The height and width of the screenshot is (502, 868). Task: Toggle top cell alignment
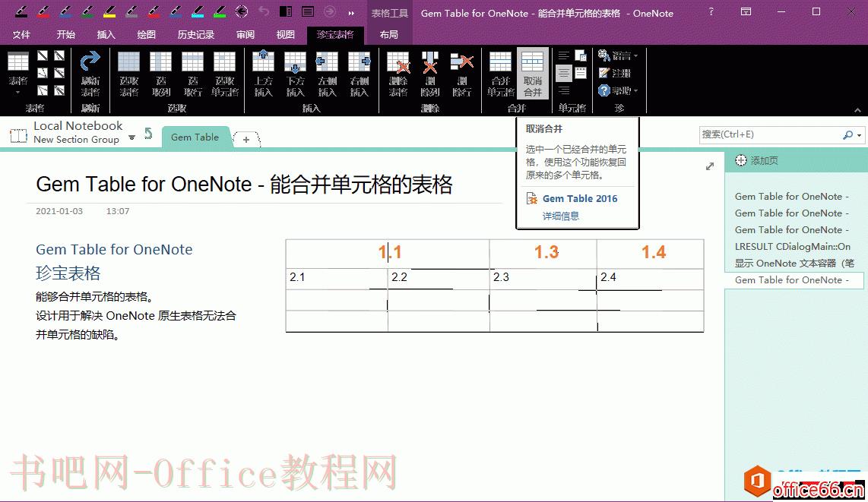point(563,55)
